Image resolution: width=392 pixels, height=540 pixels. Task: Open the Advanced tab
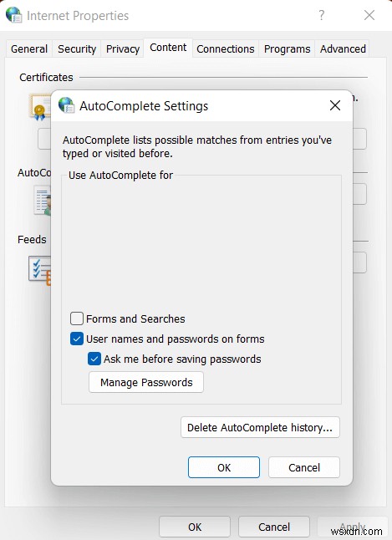click(x=343, y=49)
